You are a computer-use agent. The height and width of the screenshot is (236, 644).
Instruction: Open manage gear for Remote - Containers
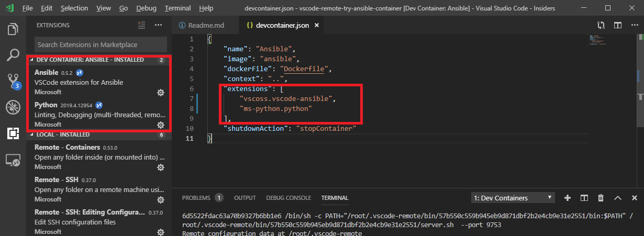coord(161,167)
